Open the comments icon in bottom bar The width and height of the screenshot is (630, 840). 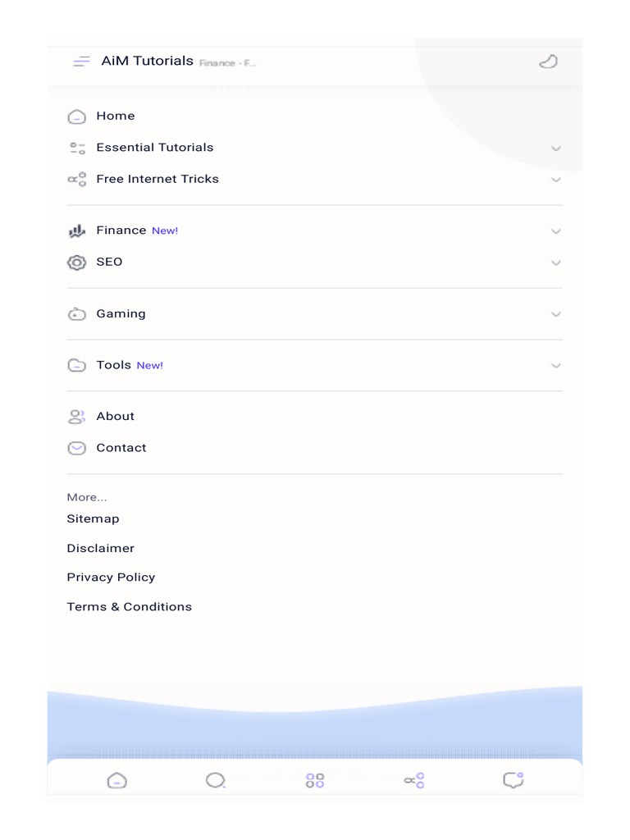pyautogui.click(x=514, y=780)
